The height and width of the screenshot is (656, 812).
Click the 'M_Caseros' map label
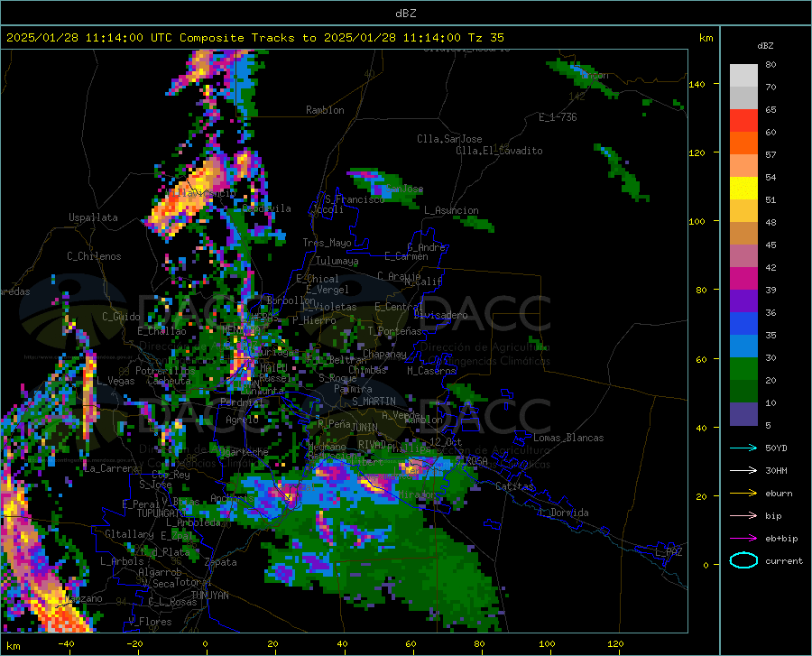coord(431,371)
